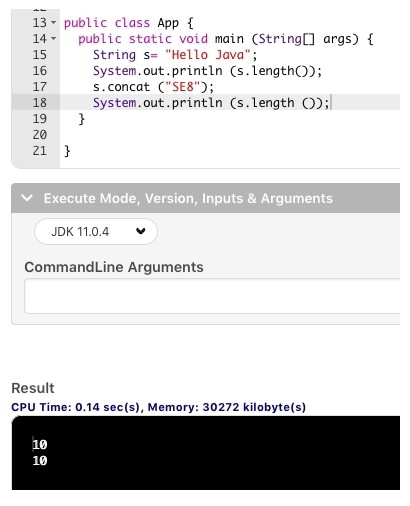The width and height of the screenshot is (410, 506).
Task: Click the CPU Time and Memory stats text
Action: click(x=159, y=407)
